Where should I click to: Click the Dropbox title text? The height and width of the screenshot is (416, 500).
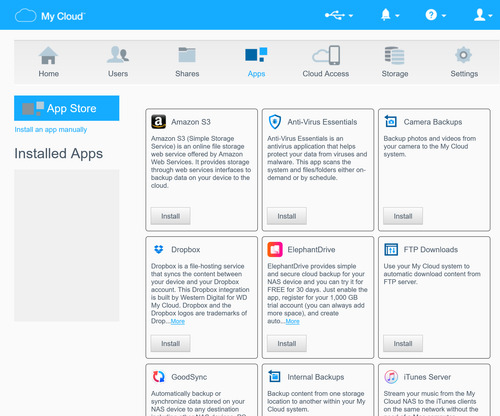[x=186, y=249]
